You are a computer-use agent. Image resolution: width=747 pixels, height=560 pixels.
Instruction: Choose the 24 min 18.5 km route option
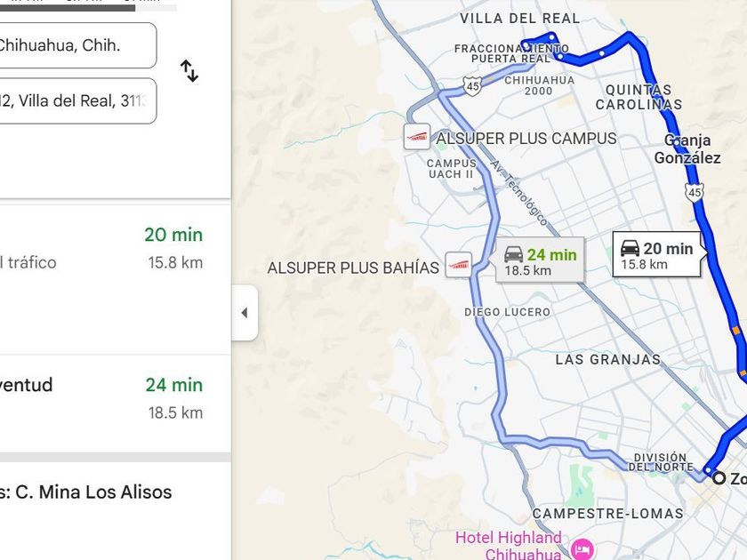(x=116, y=398)
